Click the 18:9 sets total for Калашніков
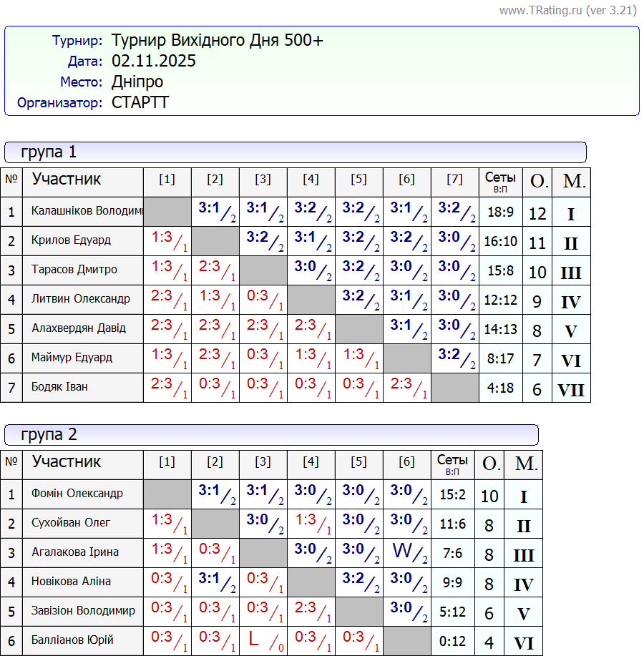 500,212
